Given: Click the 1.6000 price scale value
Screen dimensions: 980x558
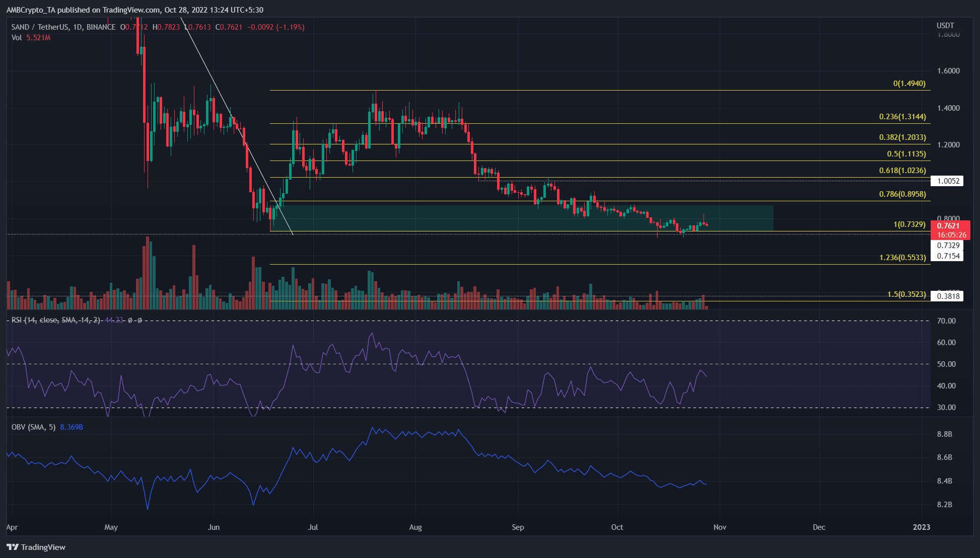Looking at the screenshot, I should [948, 71].
